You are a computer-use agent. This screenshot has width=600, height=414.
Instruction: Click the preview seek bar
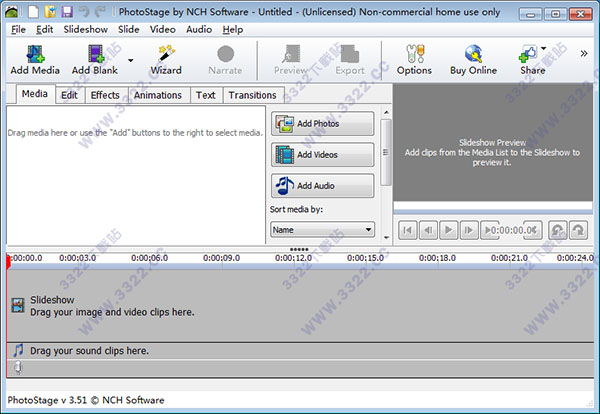point(493,212)
